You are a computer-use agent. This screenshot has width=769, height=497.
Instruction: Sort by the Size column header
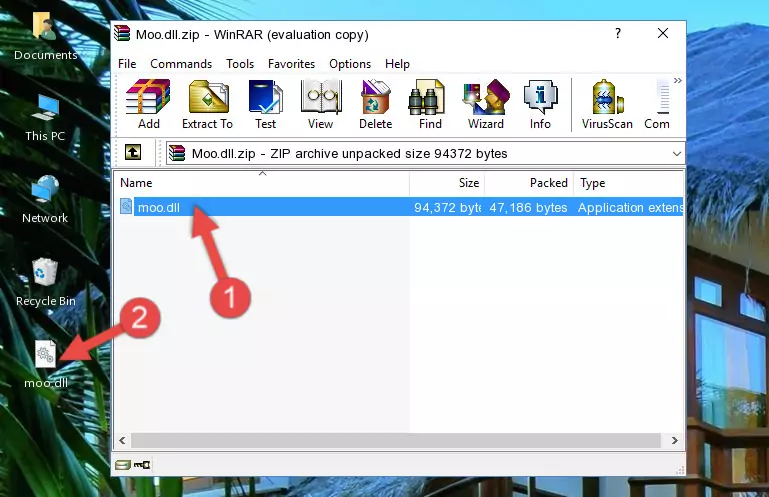pos(447,183)
